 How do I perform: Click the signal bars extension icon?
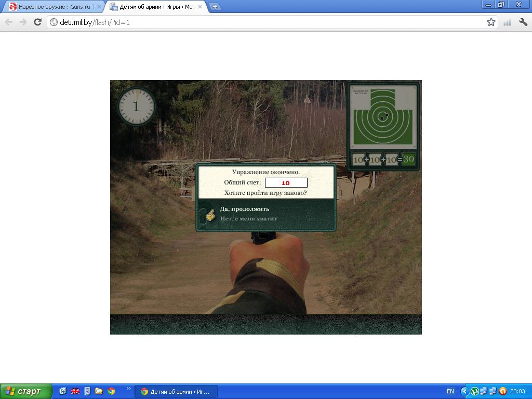(507, 22)
